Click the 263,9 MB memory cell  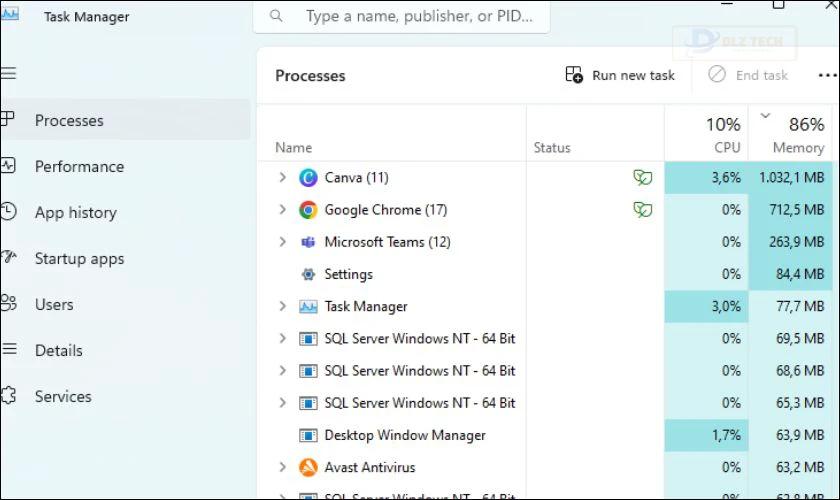pos(791,242)
